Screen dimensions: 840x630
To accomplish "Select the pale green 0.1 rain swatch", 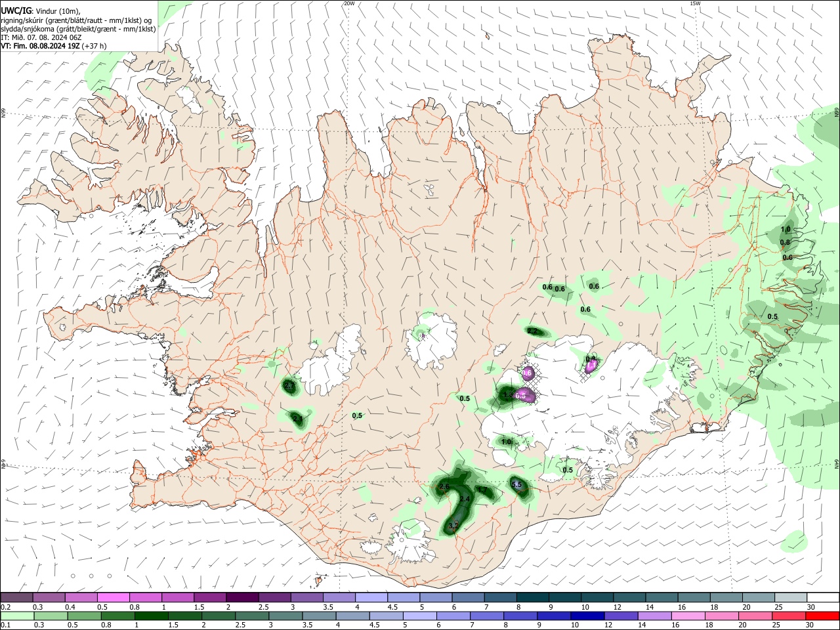I will pyautogui.click(x=16, y=616).
